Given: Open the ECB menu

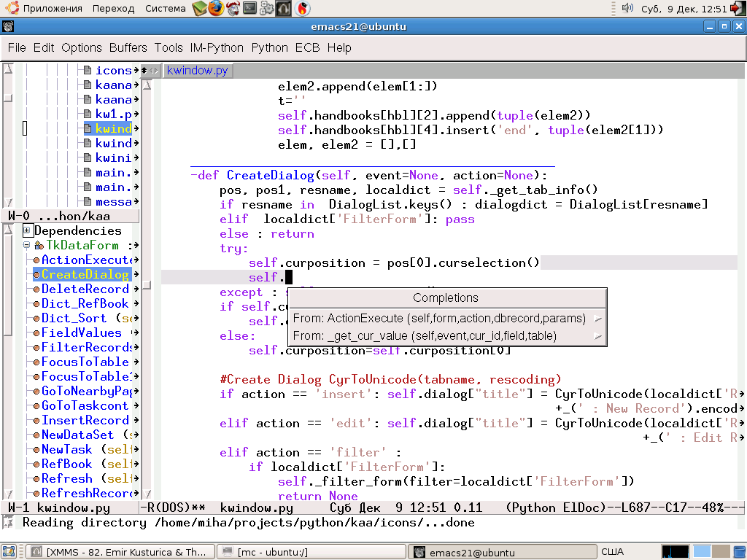Looking at the screenshot, I should [307, 47].
